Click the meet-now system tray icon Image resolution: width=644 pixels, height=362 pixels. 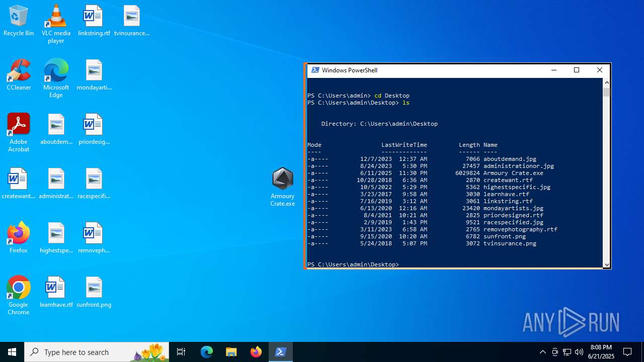tap(555, 352)
